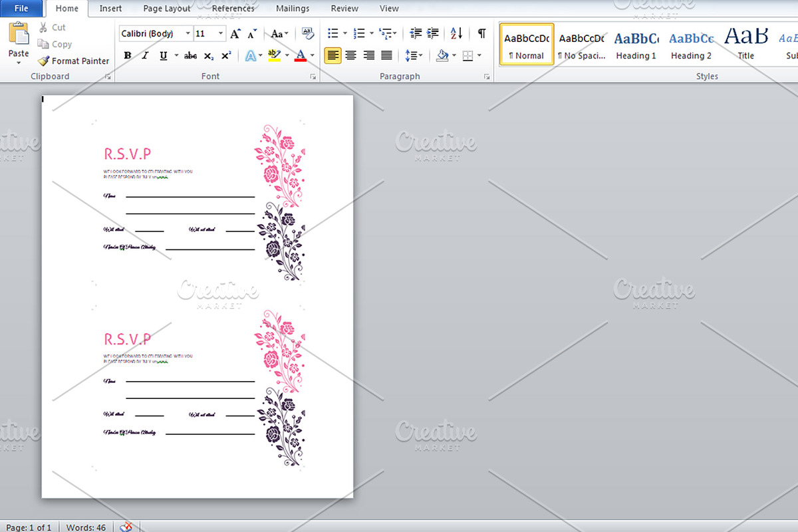The image size is (798, 532).
Task: Open the Change Case dropdown
Action: point(280,33)
